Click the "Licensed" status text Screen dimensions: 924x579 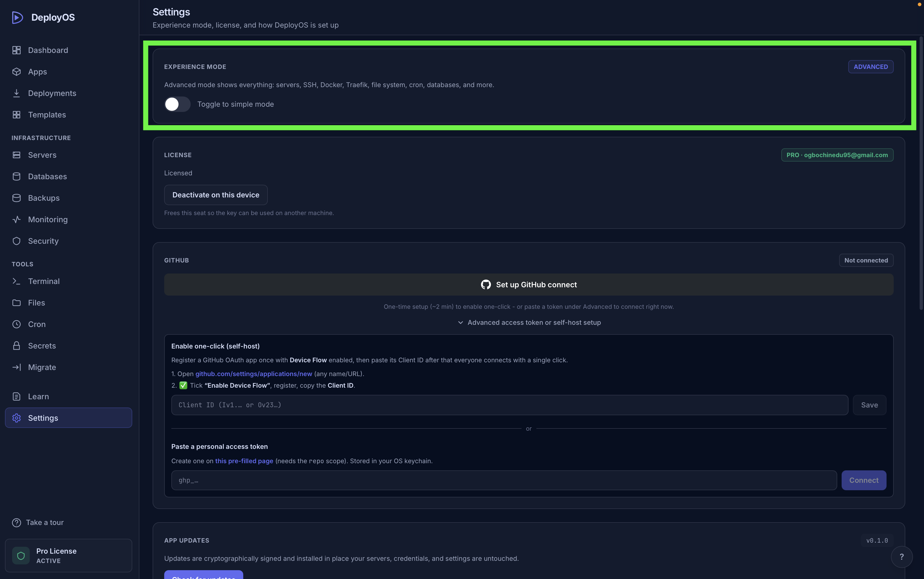pyautogui.click(x=178, y=173)
